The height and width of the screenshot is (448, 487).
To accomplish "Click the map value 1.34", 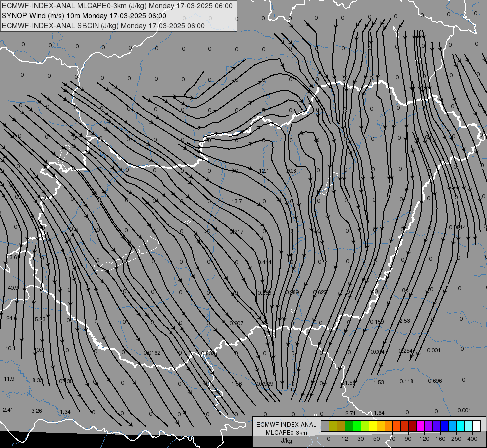I will [x=65, y=412].
